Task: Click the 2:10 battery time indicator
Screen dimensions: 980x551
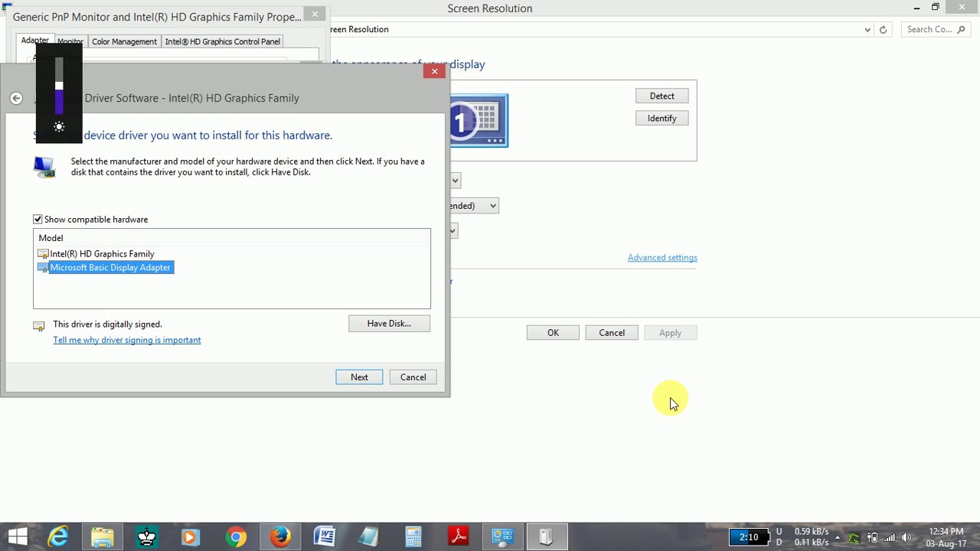Action: click(x=748, y=537)
